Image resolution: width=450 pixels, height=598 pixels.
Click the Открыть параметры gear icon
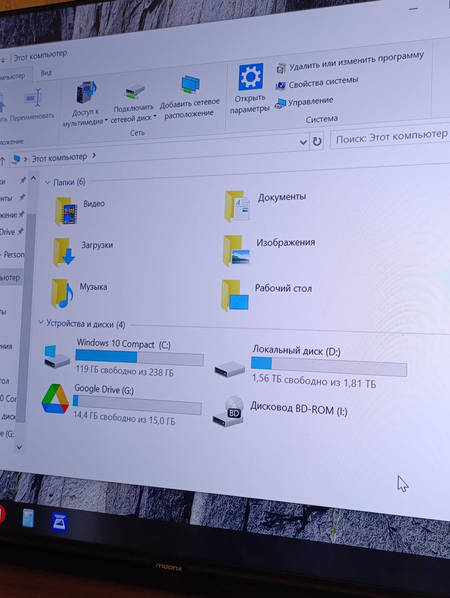pyautogui.click(x=251, y=77)
